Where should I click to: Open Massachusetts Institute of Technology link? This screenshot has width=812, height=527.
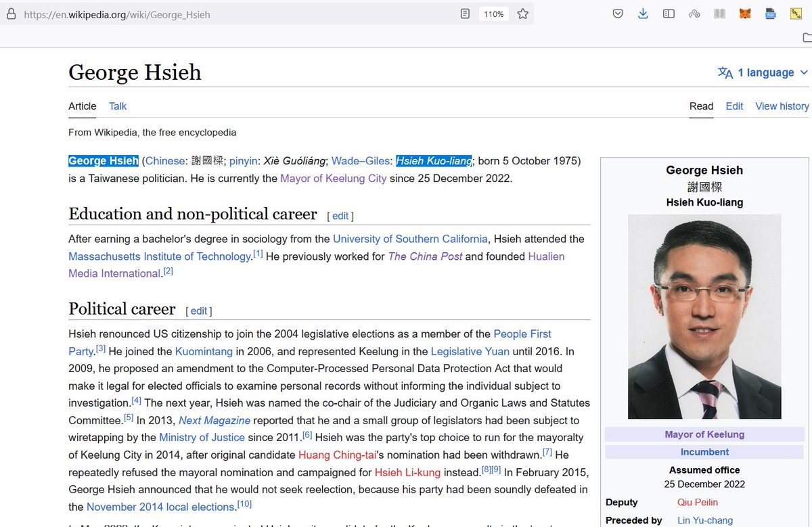(x=160, y=256)
